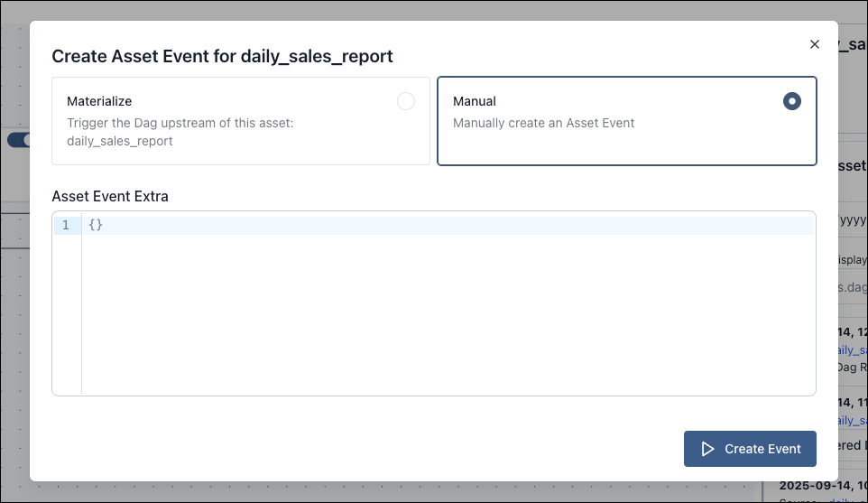Toggle the partially hidden switch behind the dialog

coord(18,140)
